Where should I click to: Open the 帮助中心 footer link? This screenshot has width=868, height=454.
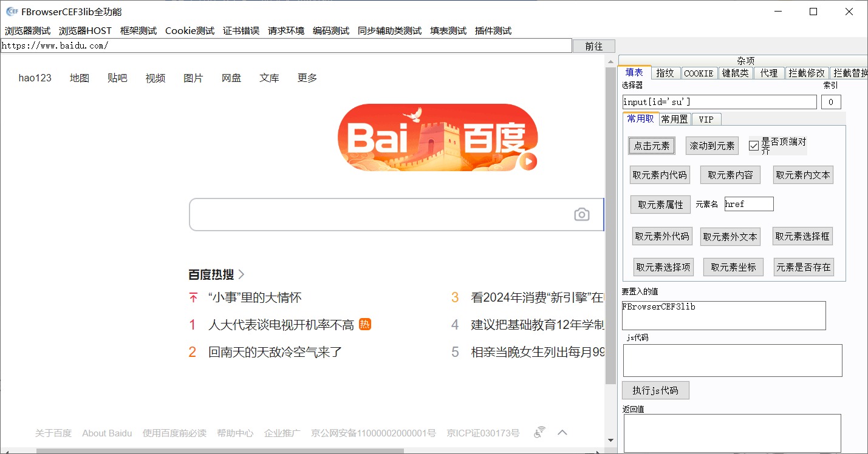(x=235, y=433)
